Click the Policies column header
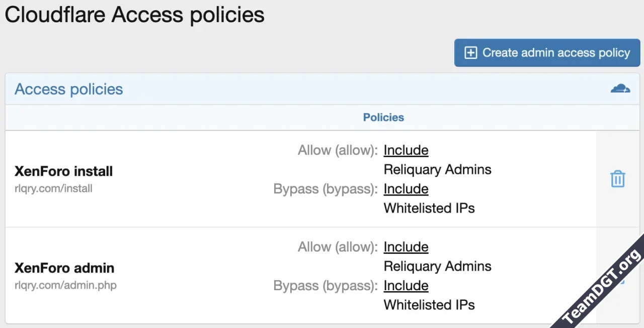644x328 pixels. [383, 117]
